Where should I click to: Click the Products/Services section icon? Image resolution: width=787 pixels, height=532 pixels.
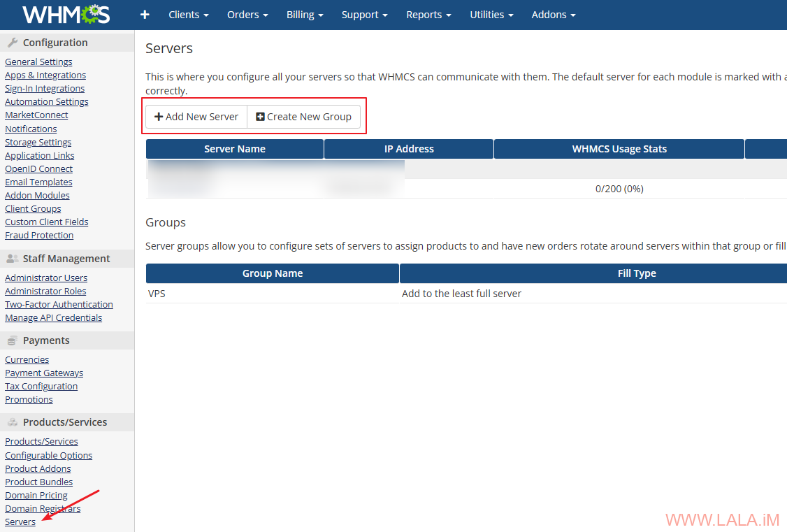13,422
